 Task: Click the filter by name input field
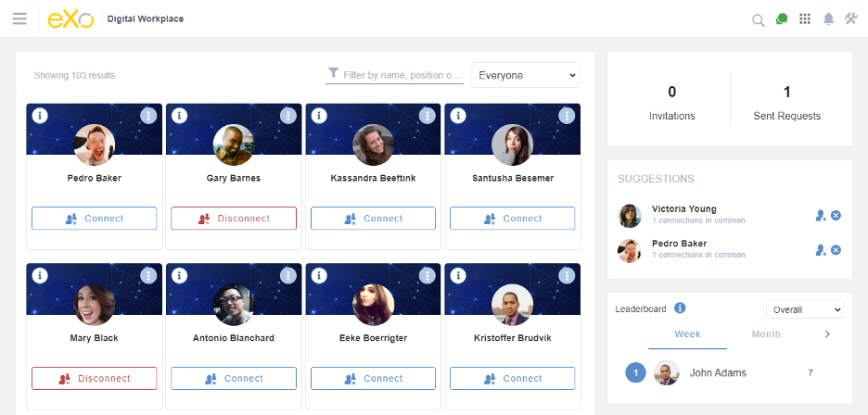pos(401,75)
